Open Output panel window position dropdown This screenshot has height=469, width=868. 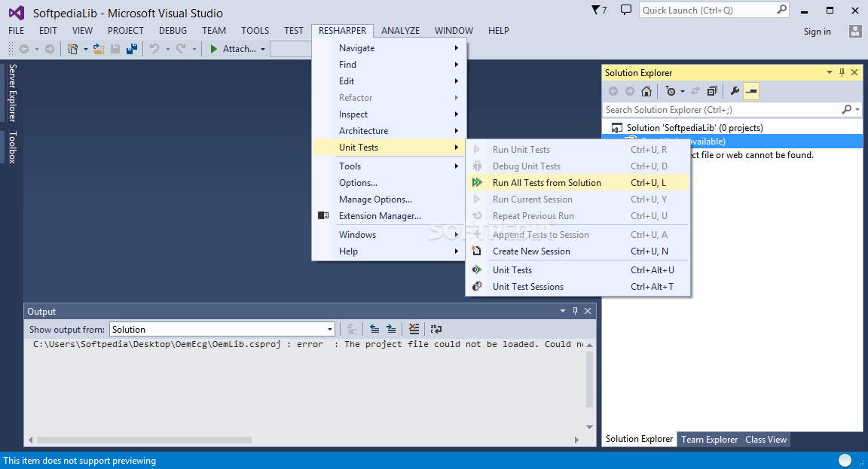[562, 312]
